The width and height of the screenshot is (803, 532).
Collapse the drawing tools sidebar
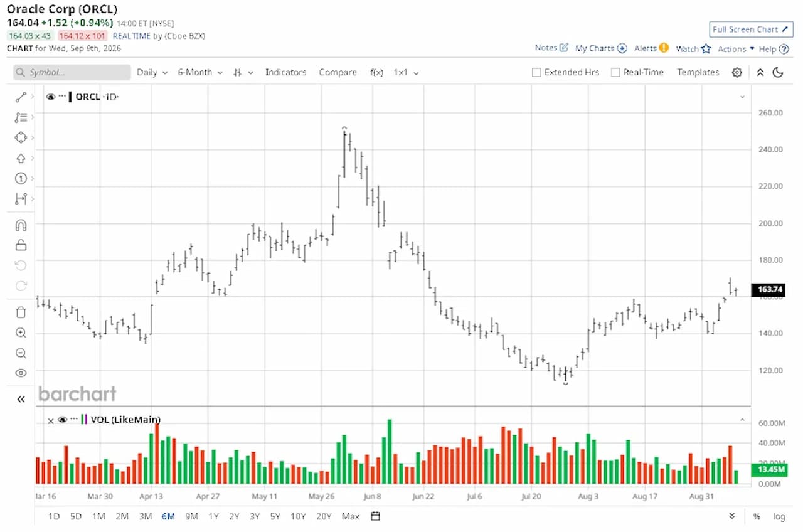[21, 399]
